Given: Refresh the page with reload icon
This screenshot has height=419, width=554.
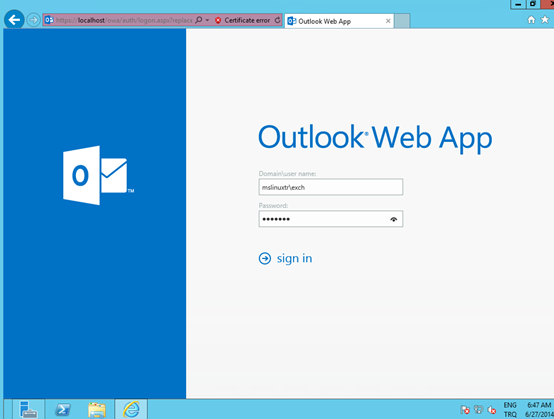Looking at the screenshot, I should 277,20.
